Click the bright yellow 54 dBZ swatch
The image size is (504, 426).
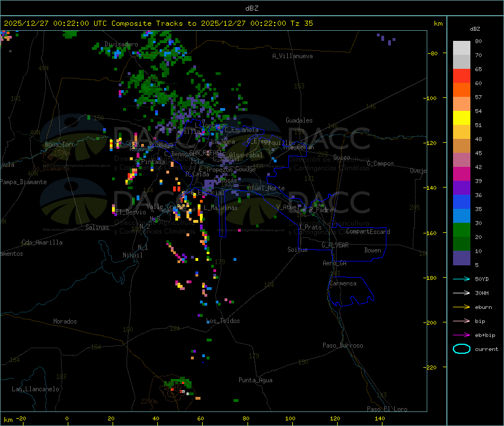click(461, 118)
